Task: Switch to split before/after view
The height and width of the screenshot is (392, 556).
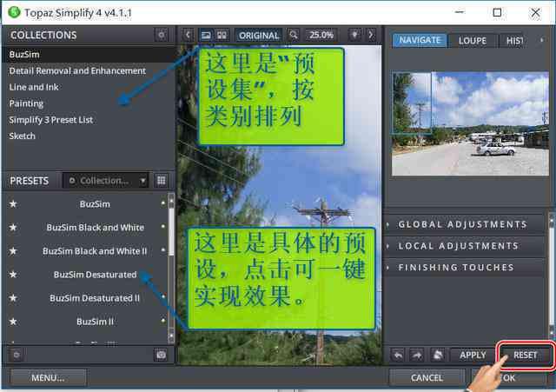Action: [222, 35]
